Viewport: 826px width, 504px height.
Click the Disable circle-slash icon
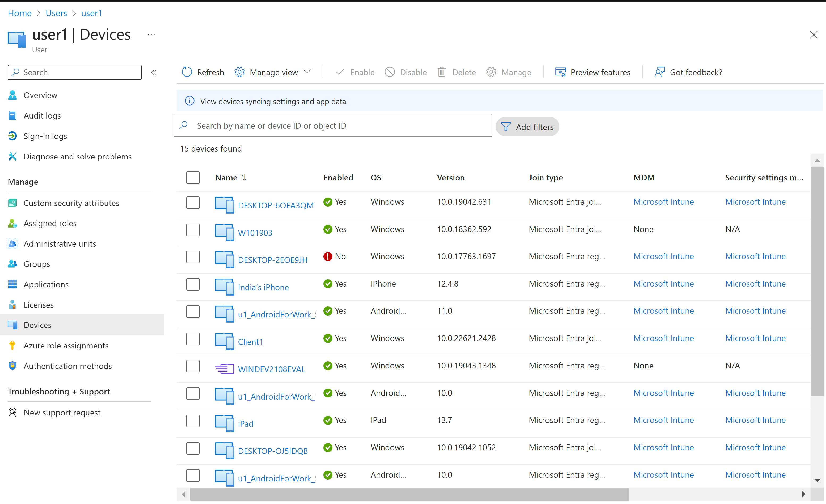coord(390,72)
